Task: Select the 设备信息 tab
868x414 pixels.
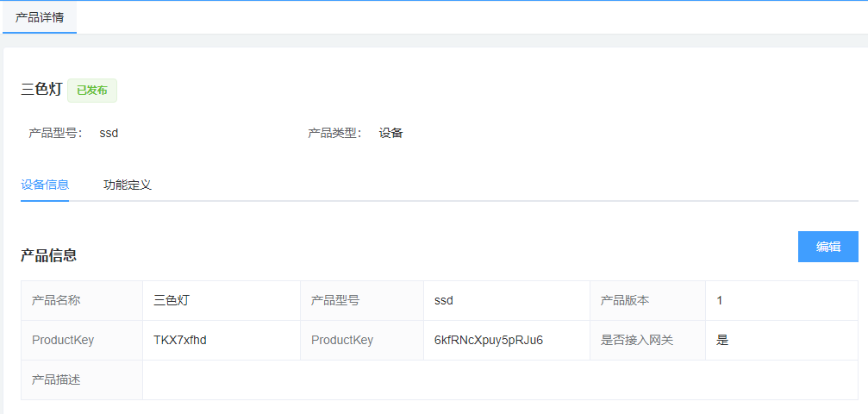Action: pos(45,185)
